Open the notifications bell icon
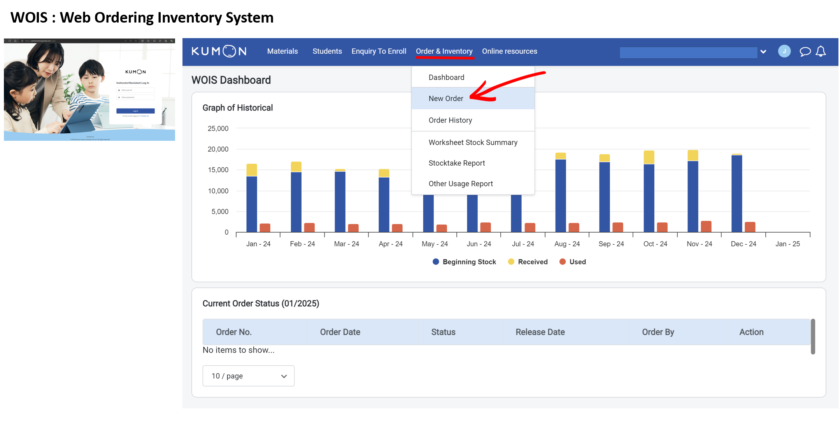 pyautogui.click(x=821, y=51)
